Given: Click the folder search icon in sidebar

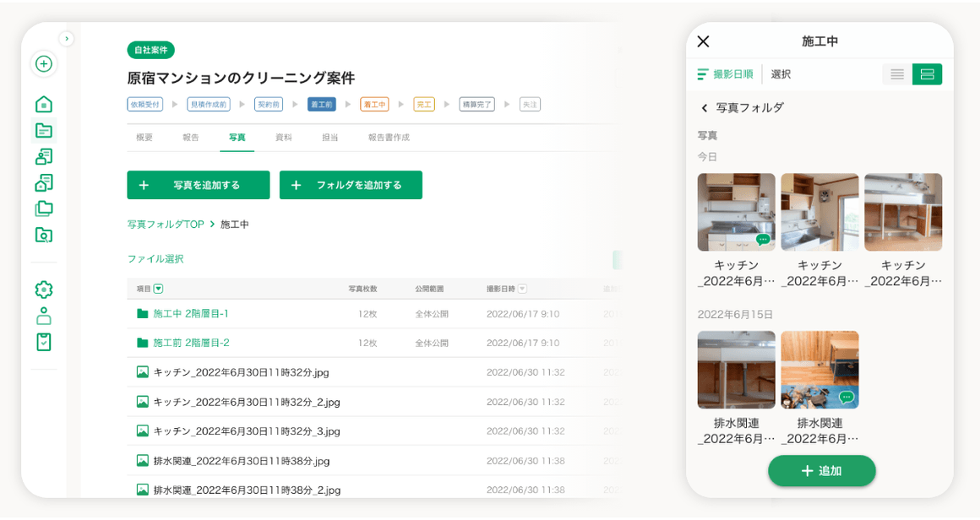Looking at the screenshot, I should click(44, 235).
